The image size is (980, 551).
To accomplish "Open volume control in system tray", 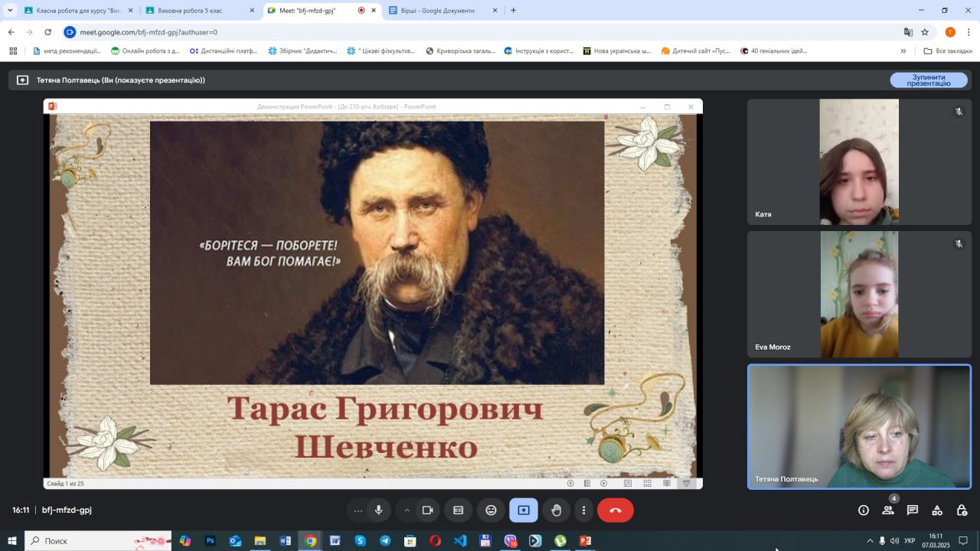I will [x=894, y=541].
